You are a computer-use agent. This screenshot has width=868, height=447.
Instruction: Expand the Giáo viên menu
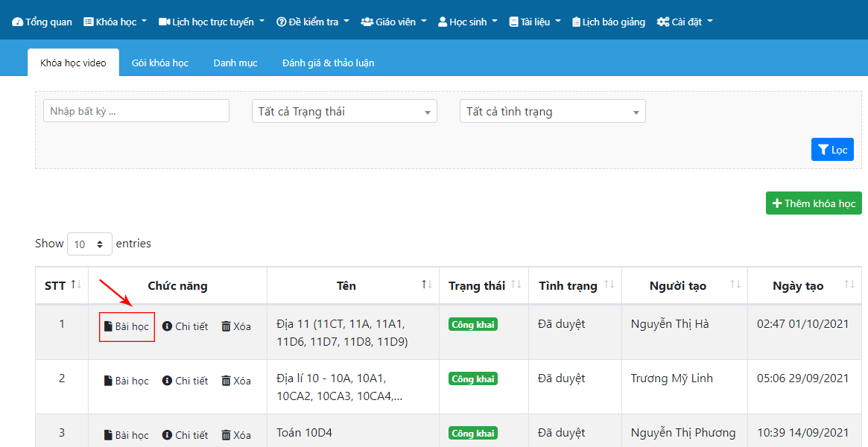393,22
